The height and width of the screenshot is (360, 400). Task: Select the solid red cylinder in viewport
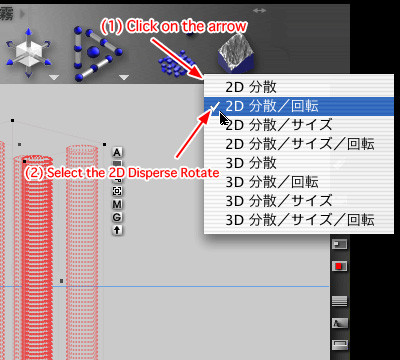(x=37, y=257)
